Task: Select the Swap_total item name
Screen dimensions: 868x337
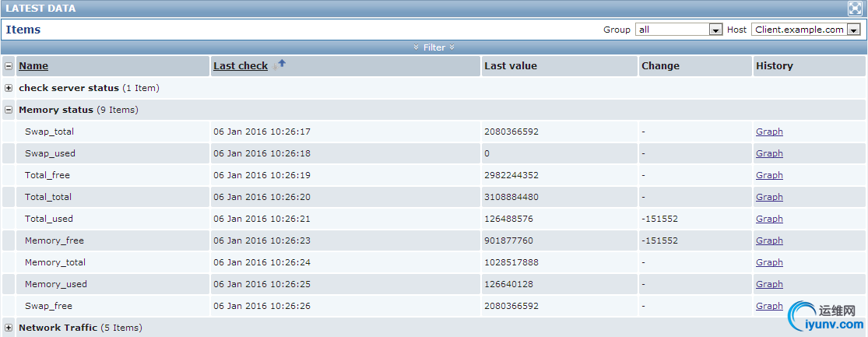Action: [49, 132]
